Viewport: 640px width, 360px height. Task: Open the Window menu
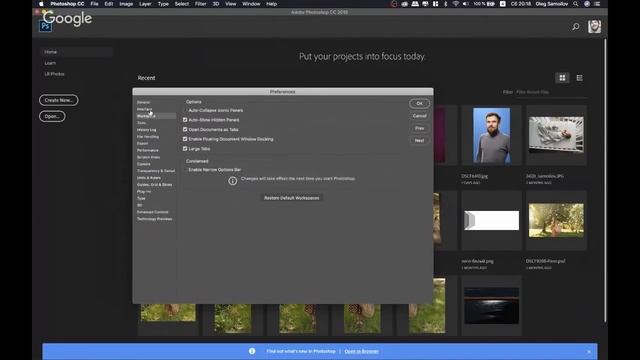[x=251, y=4]
